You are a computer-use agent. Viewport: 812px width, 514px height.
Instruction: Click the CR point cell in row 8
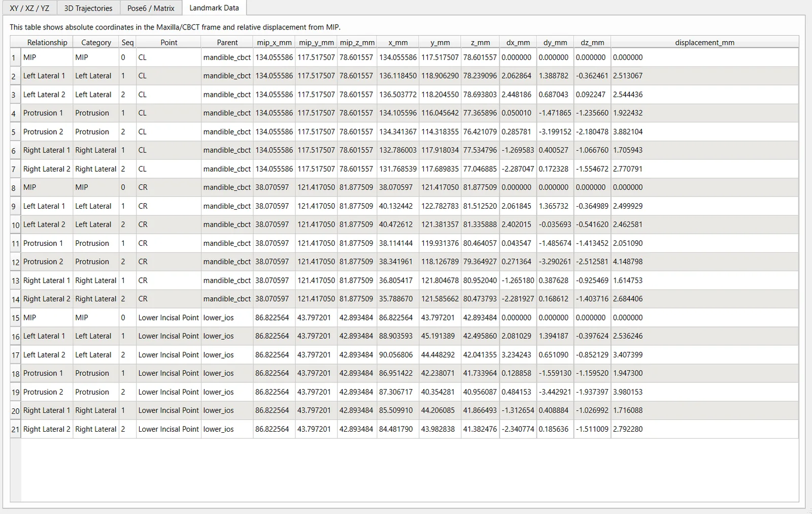pyautogui.click(x=168, y=187)
